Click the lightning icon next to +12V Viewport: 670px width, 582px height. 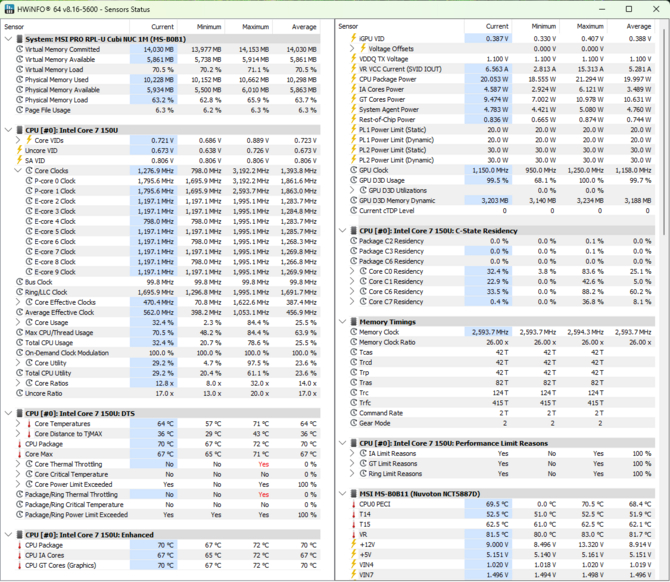(x=354, y=544)
